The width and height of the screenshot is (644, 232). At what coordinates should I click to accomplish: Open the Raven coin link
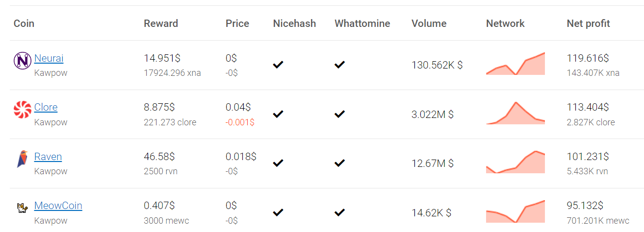[x=48, y=157]
